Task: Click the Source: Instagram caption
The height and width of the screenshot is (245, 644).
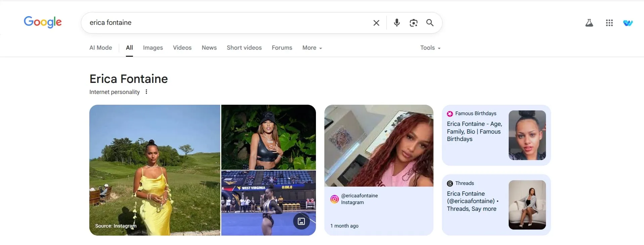Action: (x=116, y=226)
